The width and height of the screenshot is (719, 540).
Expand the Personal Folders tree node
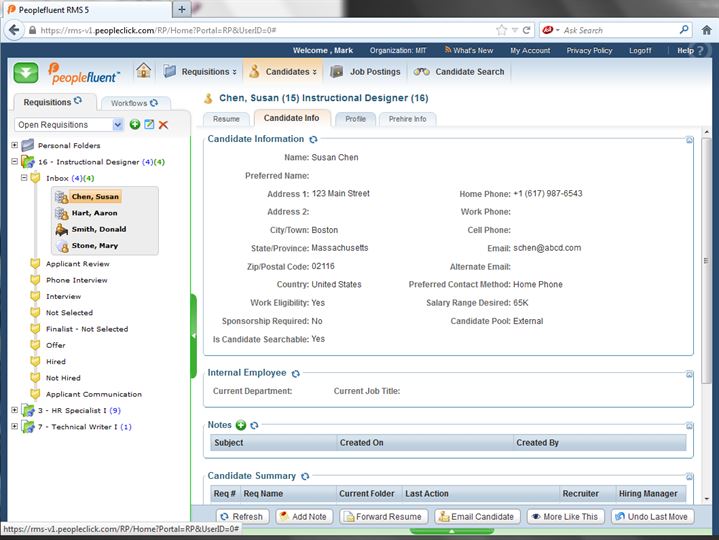(14, 145)
